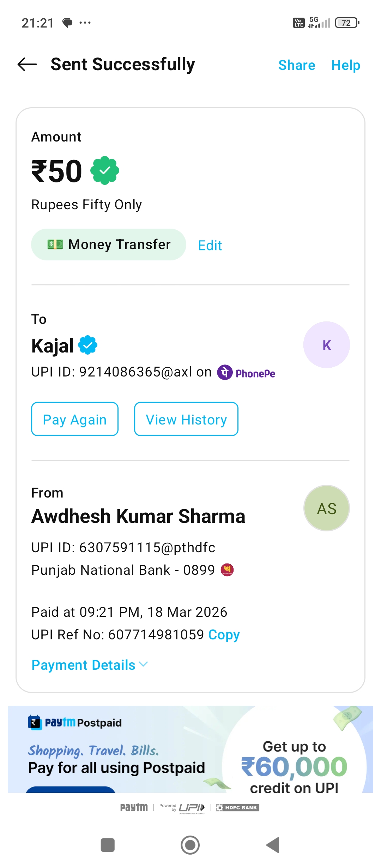Open the ₹60,000 credit on UPI banner
This screenshot has height=868, width=381.
294,766
